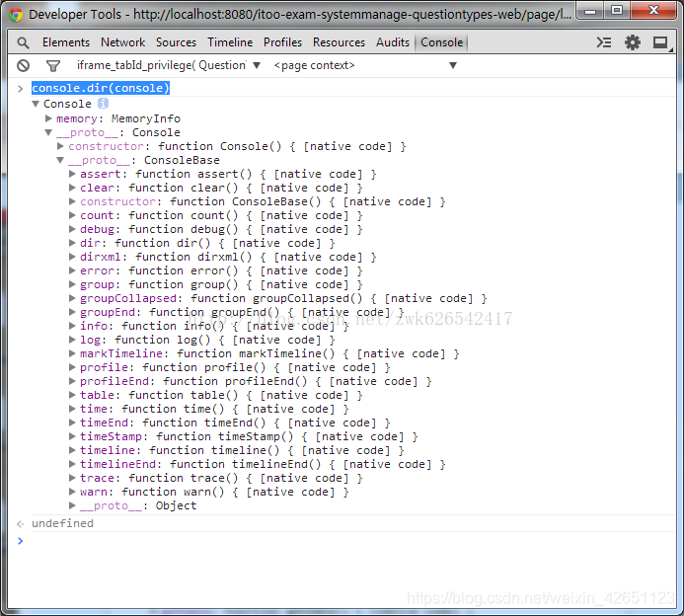
Task: Expand the timeEnd function entry
Action: tap(72, 423)
